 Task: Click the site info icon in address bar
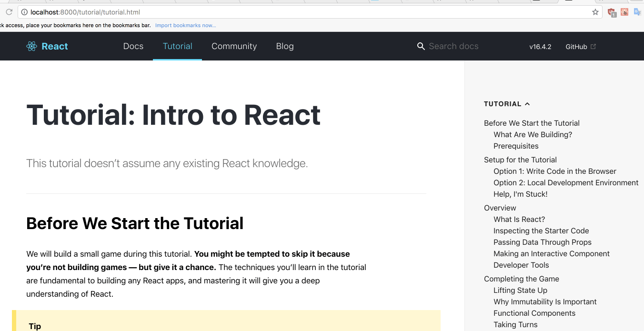24,12
